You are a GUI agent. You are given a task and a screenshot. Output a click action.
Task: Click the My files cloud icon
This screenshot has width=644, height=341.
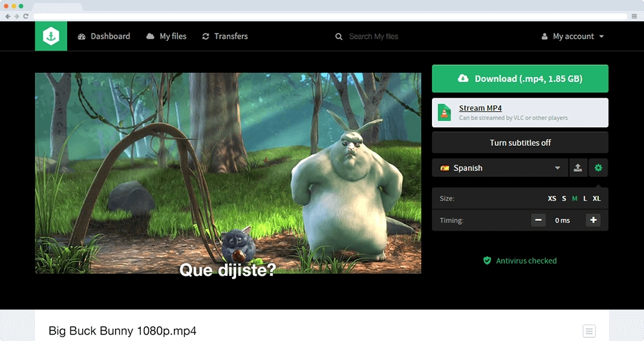click(150, 36)
